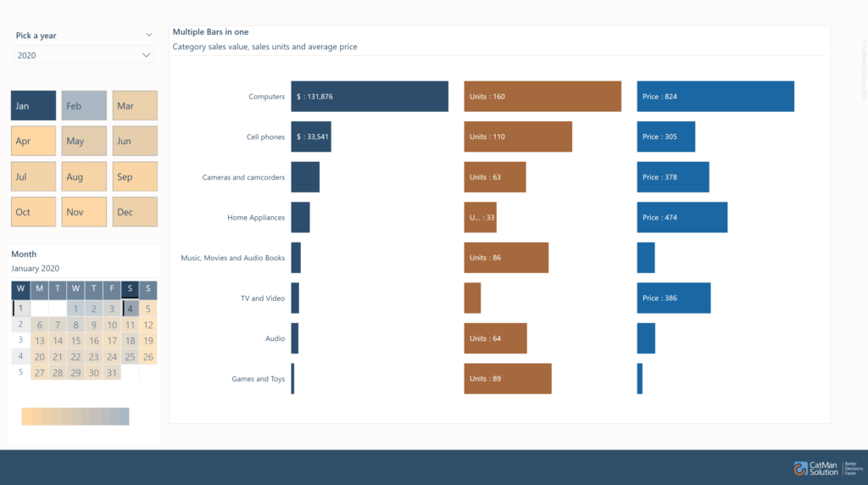This screenshot has height=485, width=868.
Task: Click the TV and Video Price: 386 bar
Action: coord(674,298)
